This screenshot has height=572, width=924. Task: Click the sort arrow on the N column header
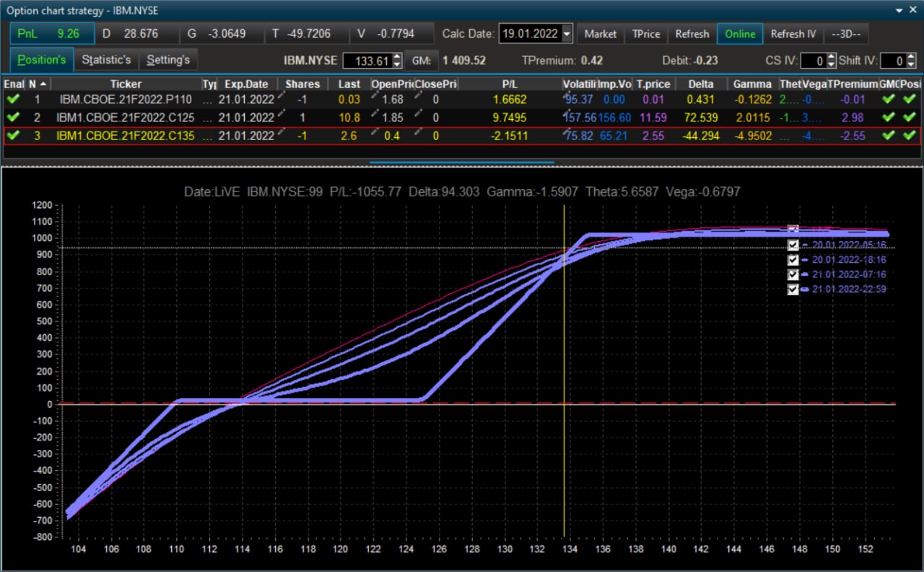43,84
